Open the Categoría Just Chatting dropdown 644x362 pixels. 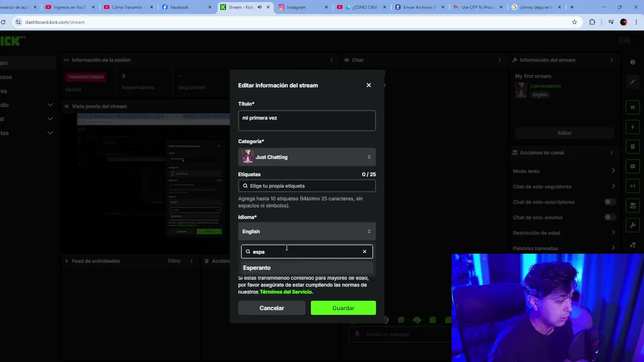(x=307, y=157)
